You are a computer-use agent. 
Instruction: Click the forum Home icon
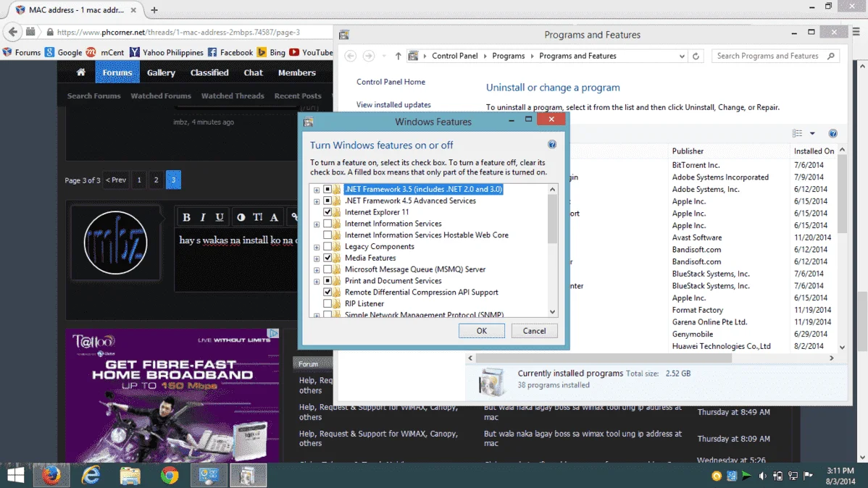pos(81,72)
